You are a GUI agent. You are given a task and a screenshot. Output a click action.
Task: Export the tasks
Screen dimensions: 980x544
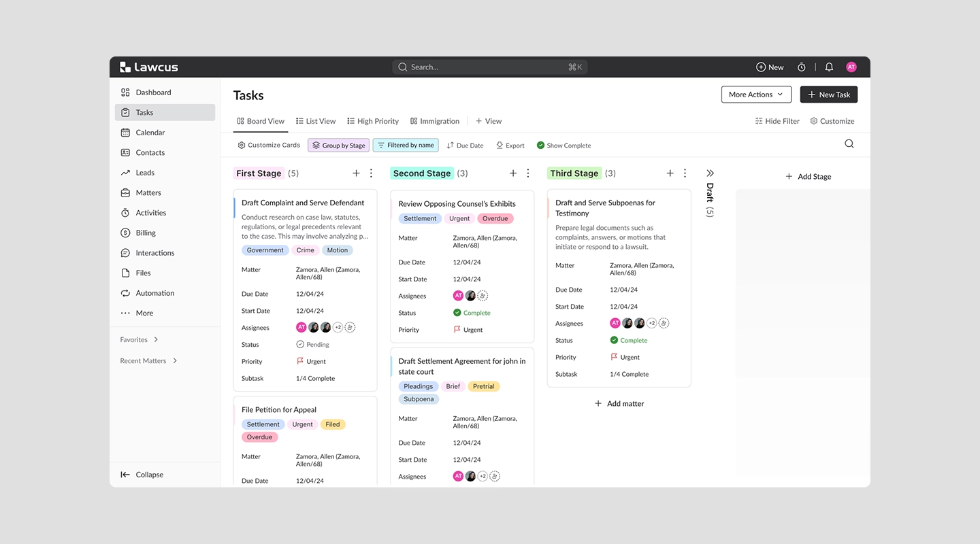[510, 146]
